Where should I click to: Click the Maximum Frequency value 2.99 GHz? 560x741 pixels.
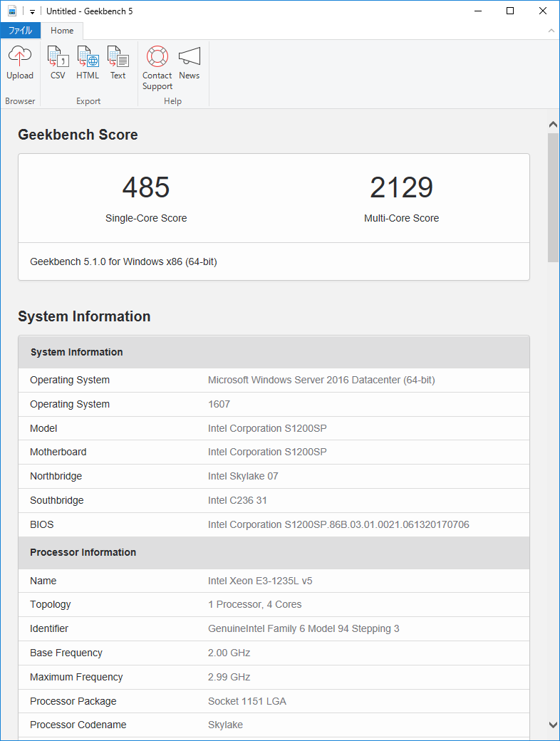pyautogui.click(x=229, y=677)
